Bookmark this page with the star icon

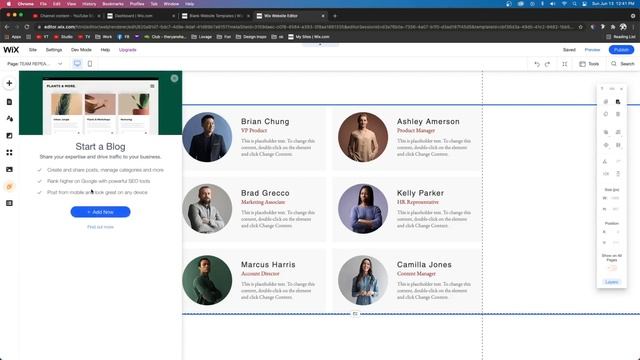tap(580, 27)
